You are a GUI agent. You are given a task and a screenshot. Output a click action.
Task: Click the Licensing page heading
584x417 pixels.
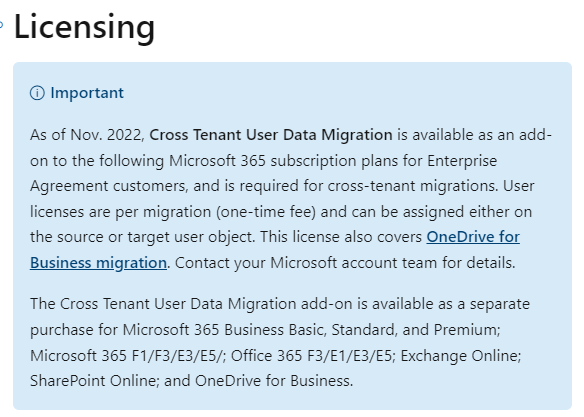(x=84, y=27)
